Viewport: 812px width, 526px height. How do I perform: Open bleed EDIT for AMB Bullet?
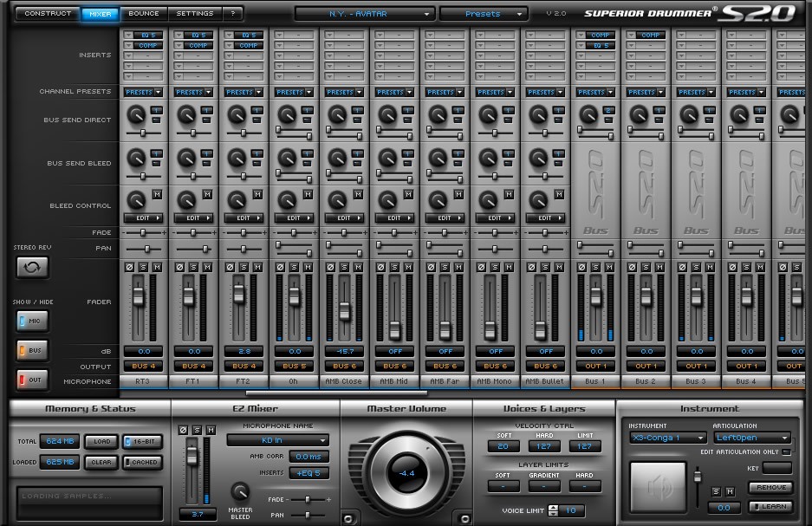[x=545, y=218]
